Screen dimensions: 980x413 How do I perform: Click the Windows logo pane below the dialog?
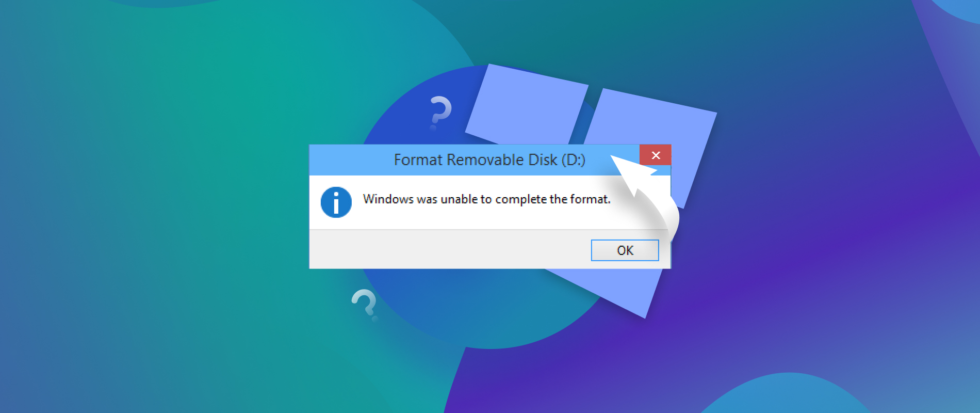[619, 289]
